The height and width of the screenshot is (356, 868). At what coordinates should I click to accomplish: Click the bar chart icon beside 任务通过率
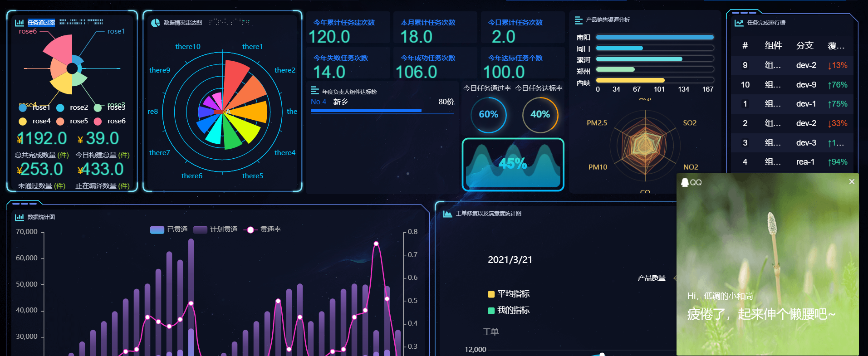(20, 23)
